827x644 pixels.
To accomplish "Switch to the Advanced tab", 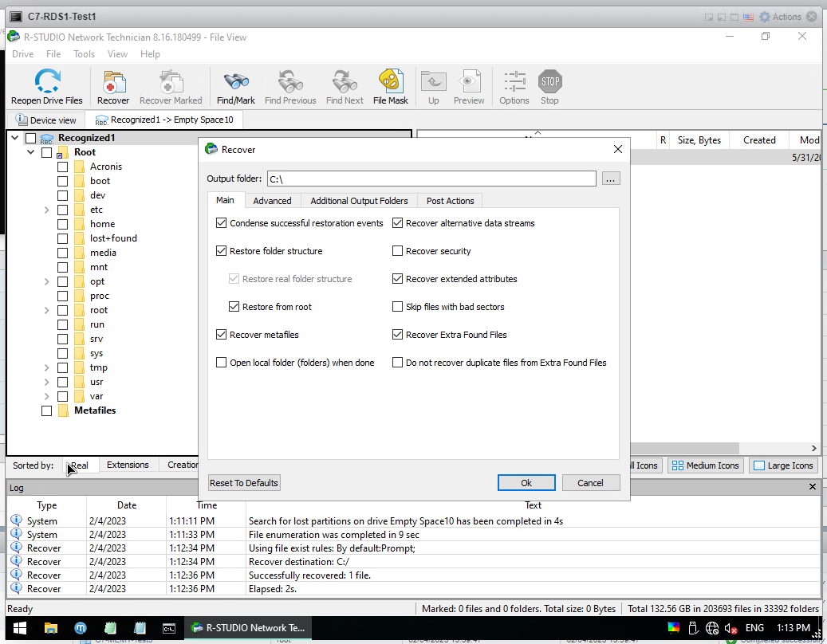I will coord(272,201).
